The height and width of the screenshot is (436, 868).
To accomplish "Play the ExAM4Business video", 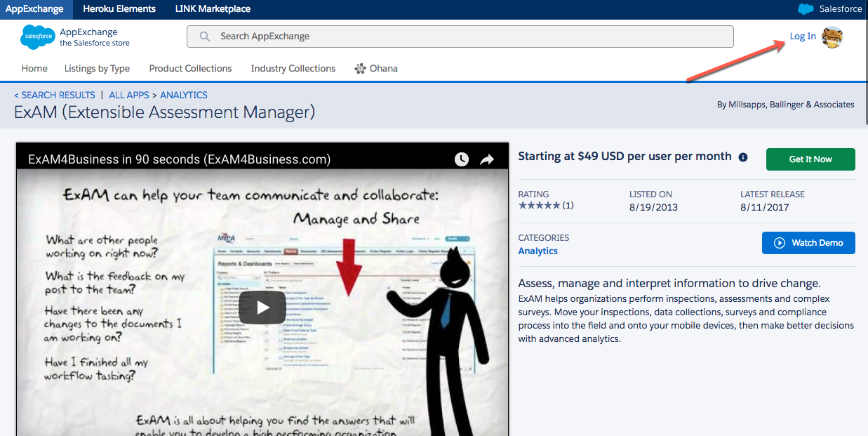I will point(262,308).
